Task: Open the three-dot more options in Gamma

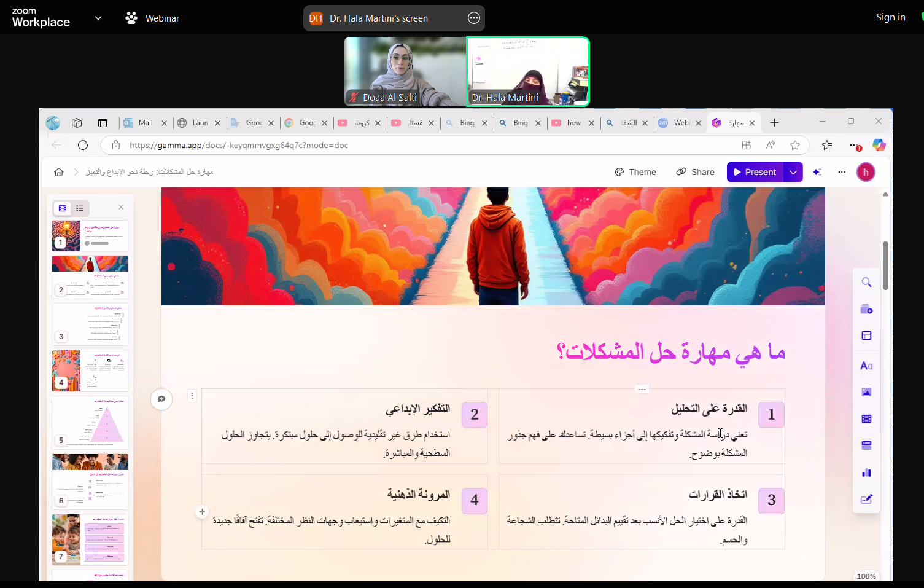Action: tap(842, 173)
